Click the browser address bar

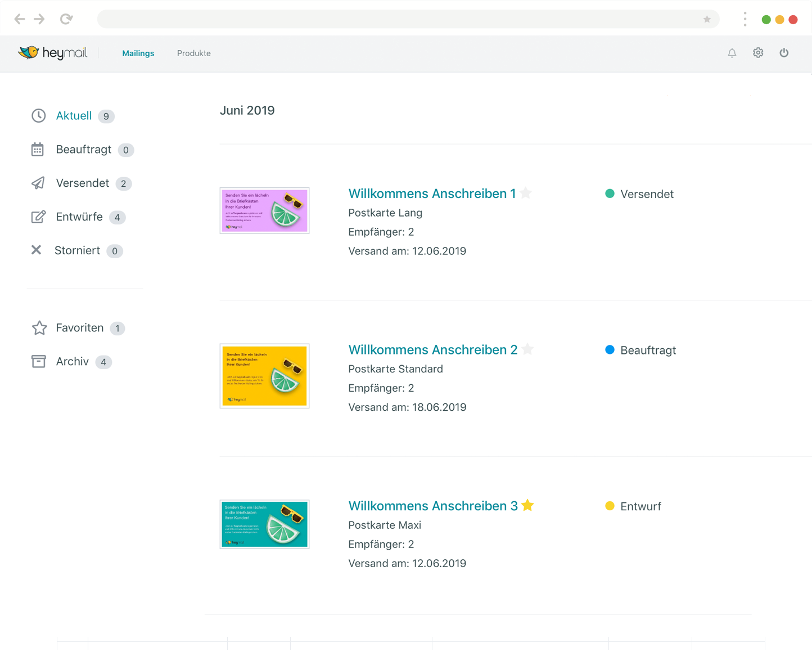pyautogui.click(x=394, y=19)
